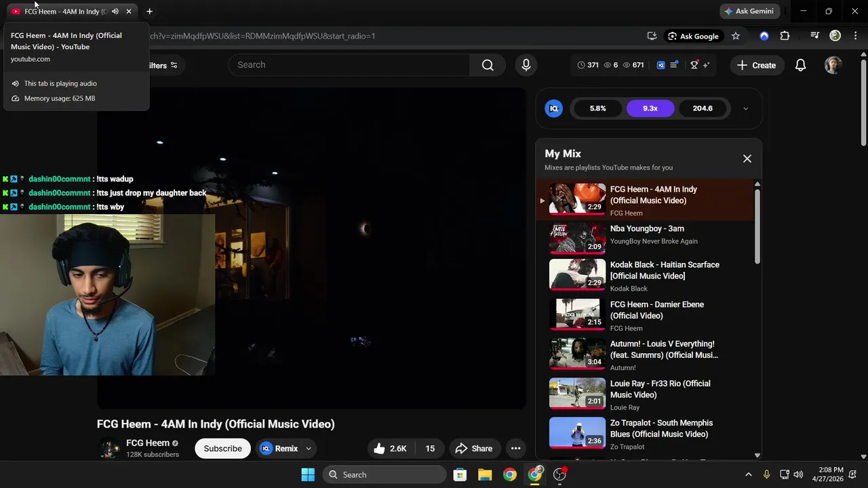Open the vidIQ trophy icon
Image resolution: width=868 pixels, height=488 pixels.
[x=694, y=65]
